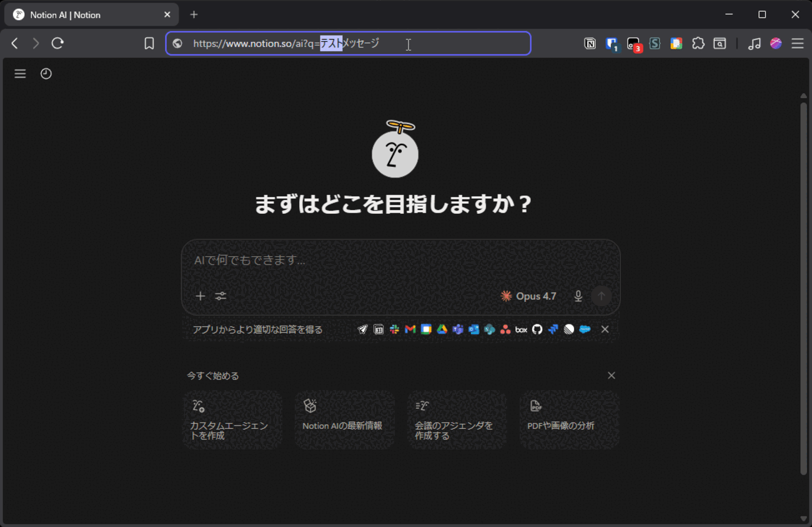Click the 今すぐ始める heading

(213, 376)
